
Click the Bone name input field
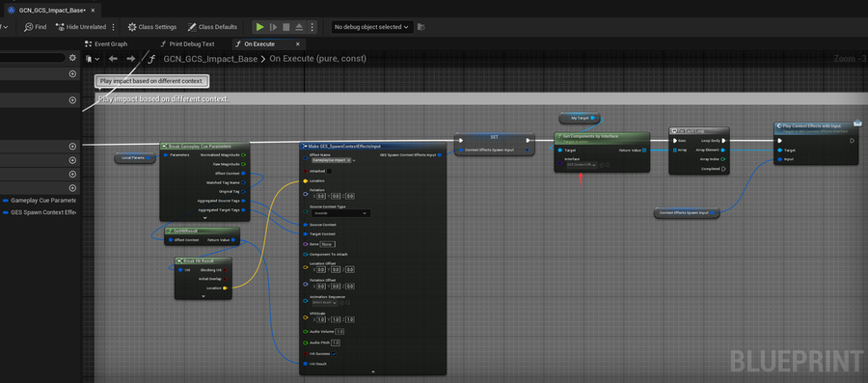click(328, 244)
